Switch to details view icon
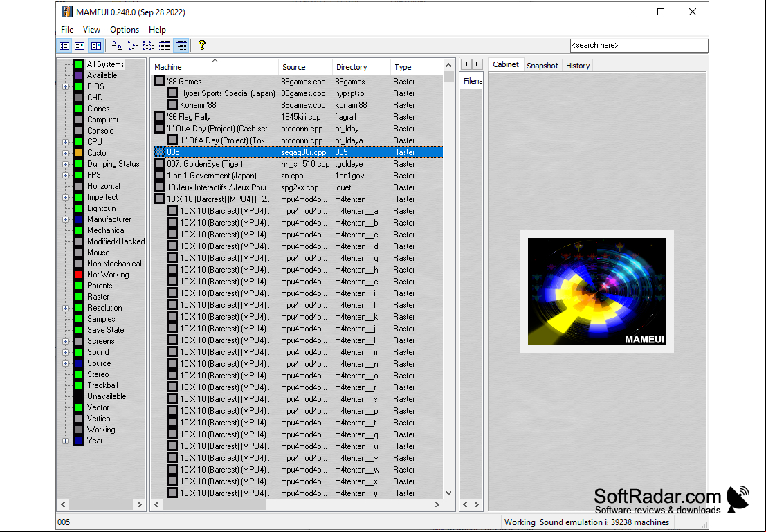Image resolution: width=766 pixels, height=532 pixels. coord(165,46)
